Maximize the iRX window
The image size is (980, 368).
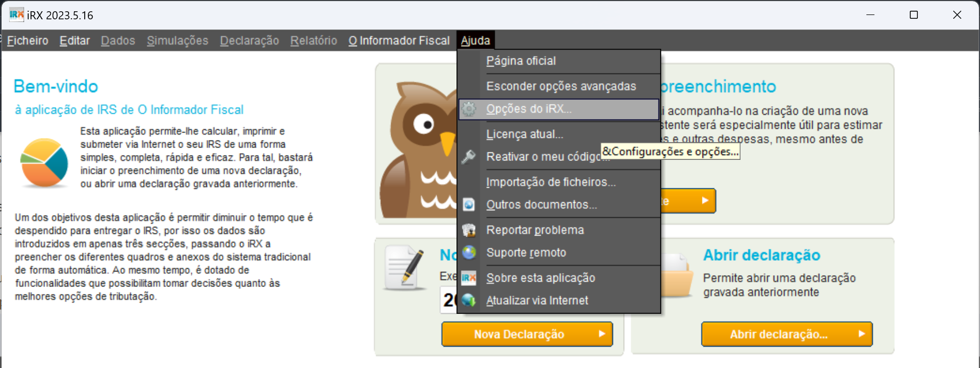tap(914, 15)
